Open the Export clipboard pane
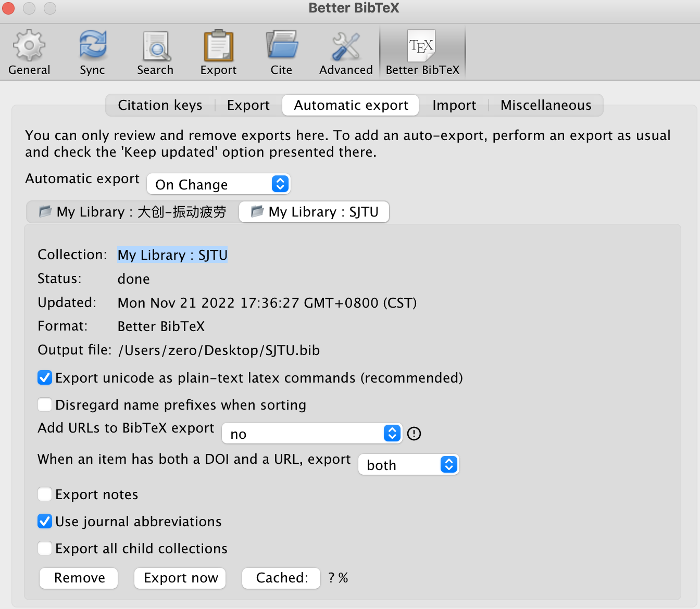 point(218,53)
